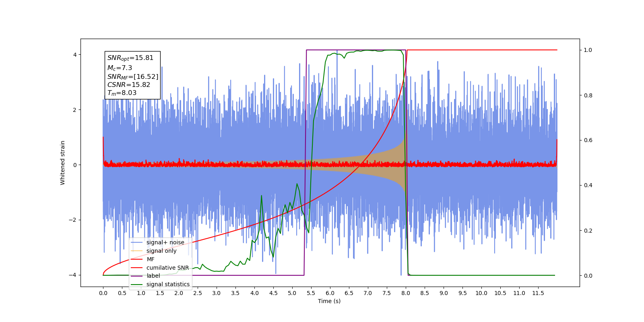Click the −4 tick on left y-axis

pos(72,275)
